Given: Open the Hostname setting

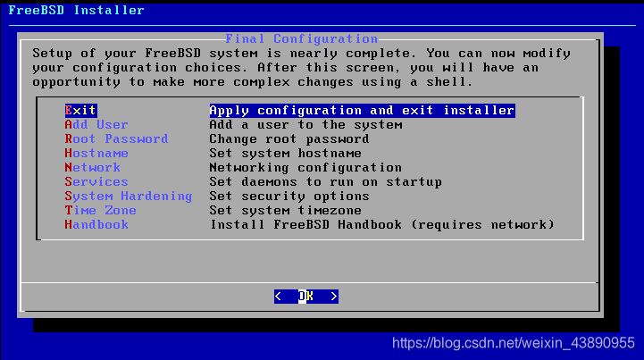Looking at the screenshot, I should pyautogui.click(x=96, y=154).
